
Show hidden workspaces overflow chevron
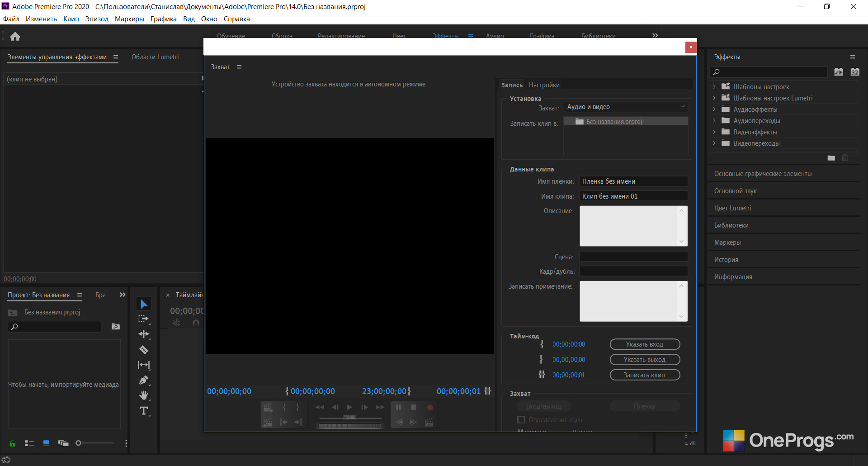tap(655, 35)
